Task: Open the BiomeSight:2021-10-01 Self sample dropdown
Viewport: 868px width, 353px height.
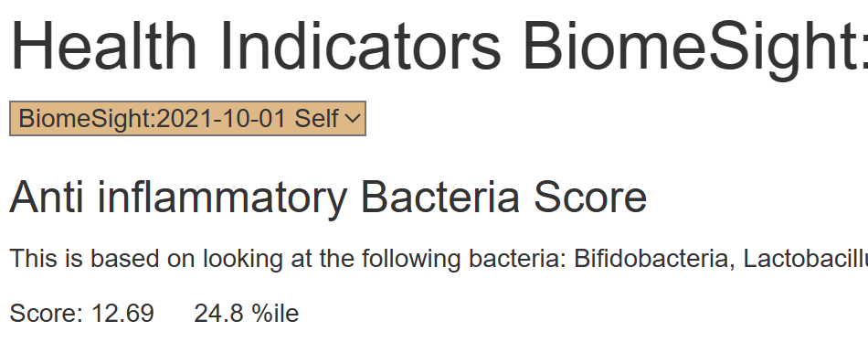Action: [x=187, y=118]
